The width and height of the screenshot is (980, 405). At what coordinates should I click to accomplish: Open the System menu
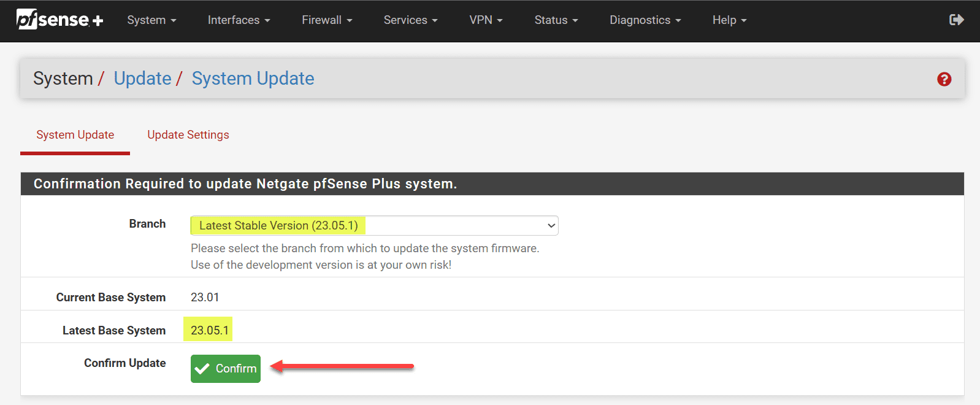click(151, 20)
